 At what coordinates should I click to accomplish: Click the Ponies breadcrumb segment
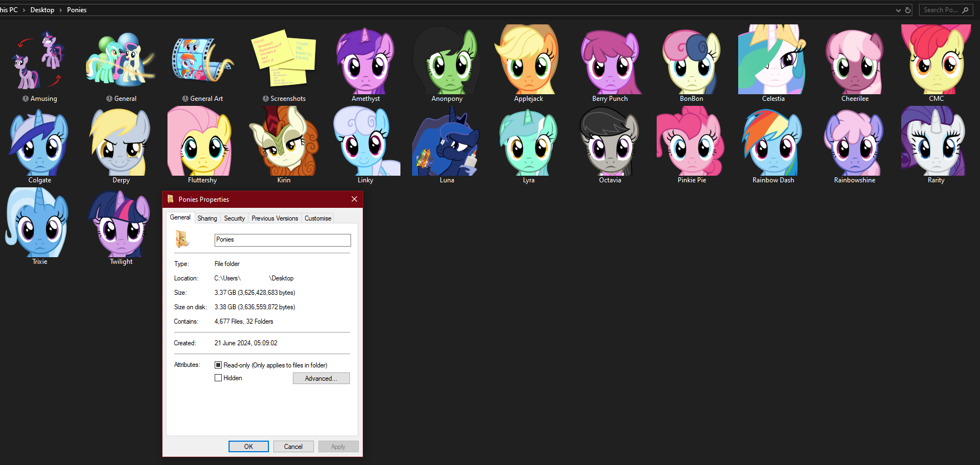point(77,10)
